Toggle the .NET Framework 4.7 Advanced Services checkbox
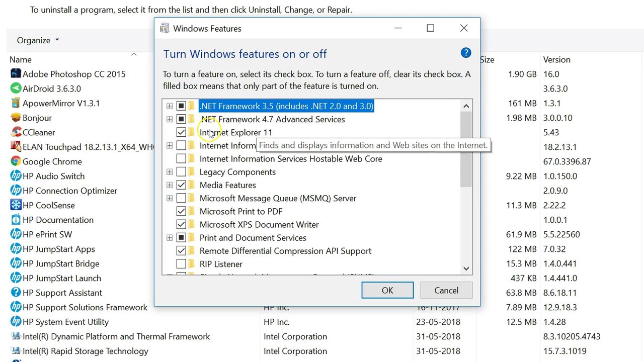Screen dimensions: 644x362 click(x=181, y=119)
